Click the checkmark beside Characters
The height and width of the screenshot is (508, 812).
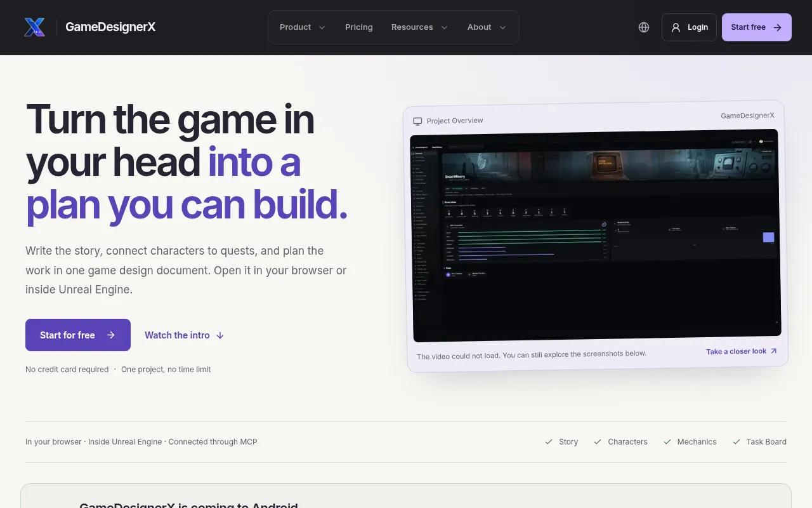click(x=598, y=442)
